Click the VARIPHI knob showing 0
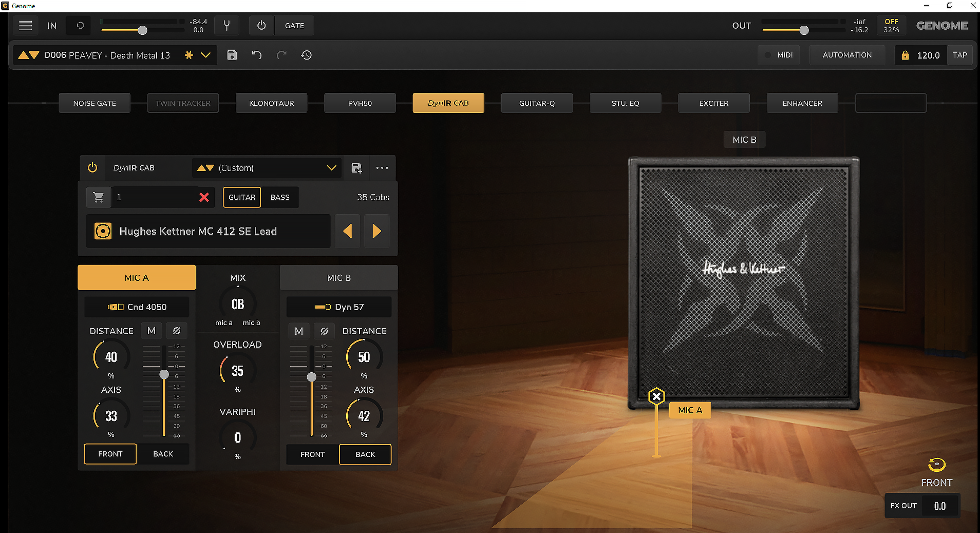980x533 pixels. (x=238, y=437)
